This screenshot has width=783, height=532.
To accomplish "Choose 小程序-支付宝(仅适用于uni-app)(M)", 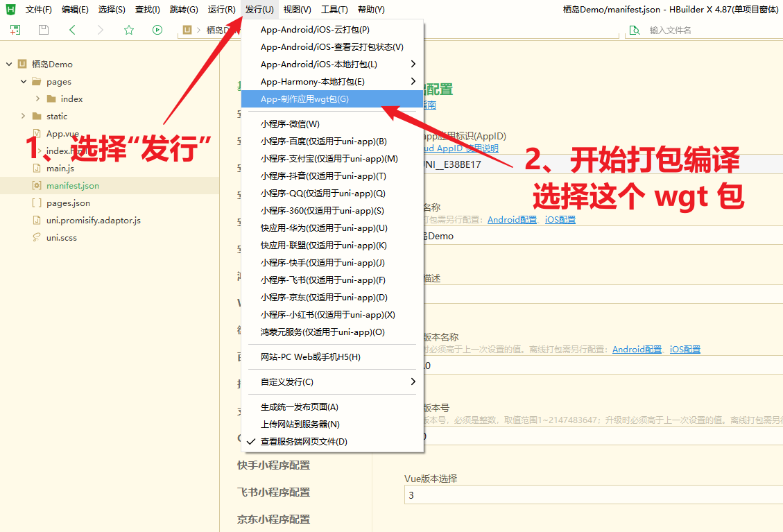I will click(x=332, y=159).
